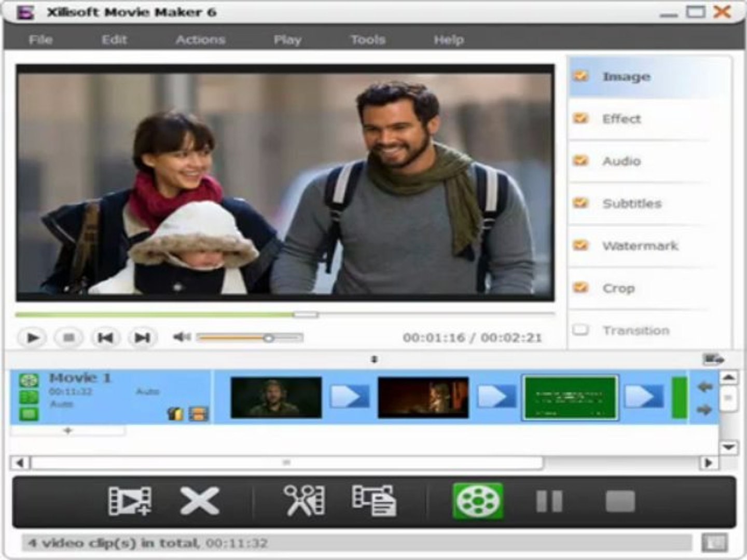
Task: Open the scissors clip tool
Action: coord(305,501)
